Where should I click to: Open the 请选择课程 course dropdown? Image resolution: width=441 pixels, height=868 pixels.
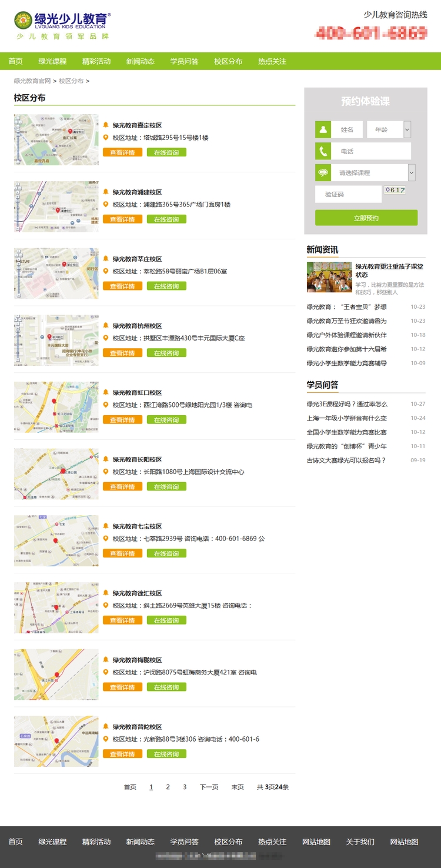[x=373, y=173]
